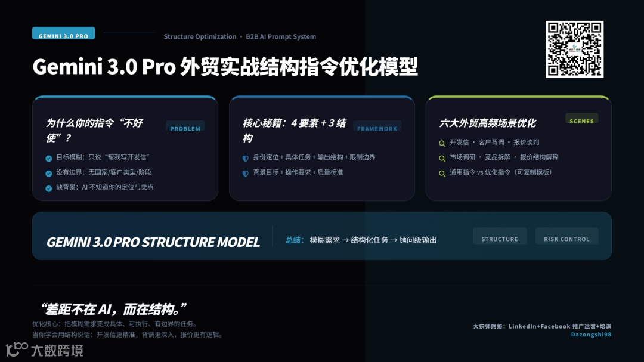Click shield icon beside 背景目标
The width and height of the screenshot is (644, 362).
(x=245, y=174)
